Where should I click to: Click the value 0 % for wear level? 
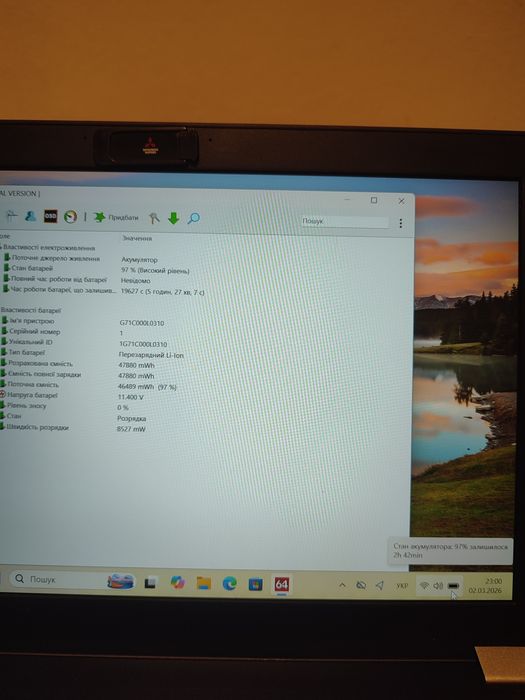point(123,408)
